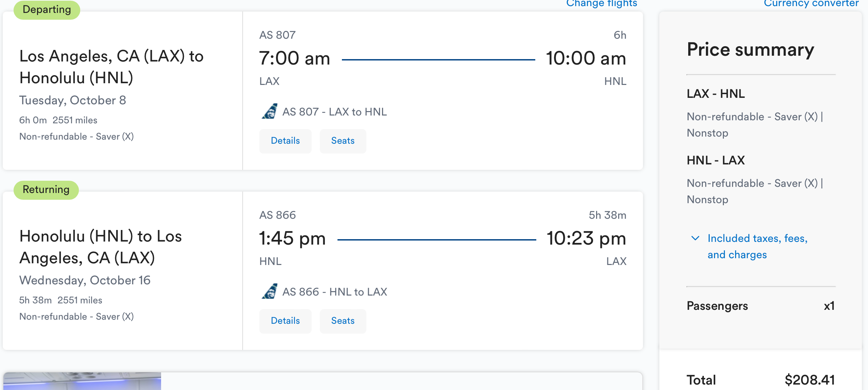Open Details for departing flight AS 807
Image resolution: width=868 pixels, height=390 pixels.
tap(285, 141)
